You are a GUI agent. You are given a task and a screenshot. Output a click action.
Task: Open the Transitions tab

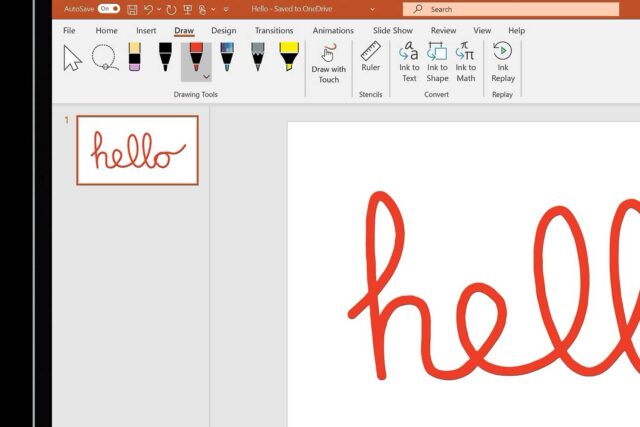coord(274,31)
